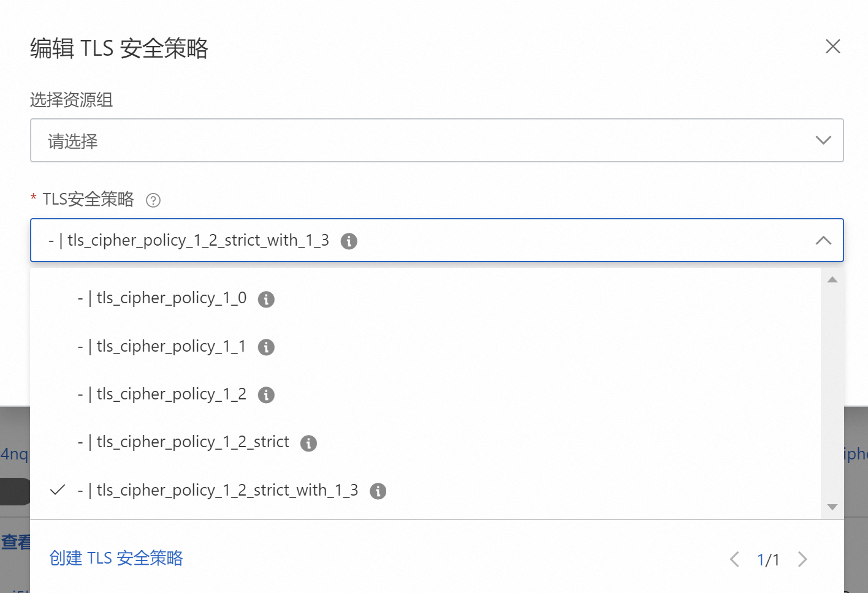Collapse the TLS安全策略 dropdown with up chevron
The height and width of the screenshot is (593, 868).
823,241
